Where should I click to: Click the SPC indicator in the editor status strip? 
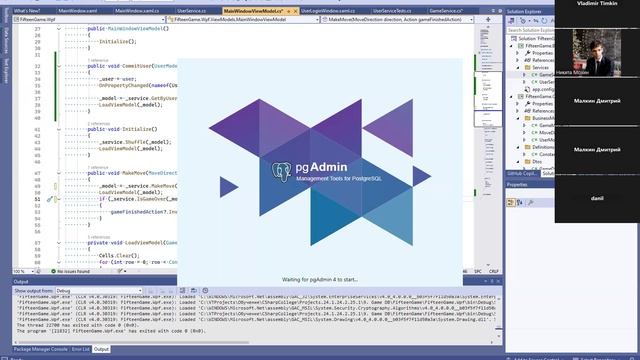coord(478,271)
